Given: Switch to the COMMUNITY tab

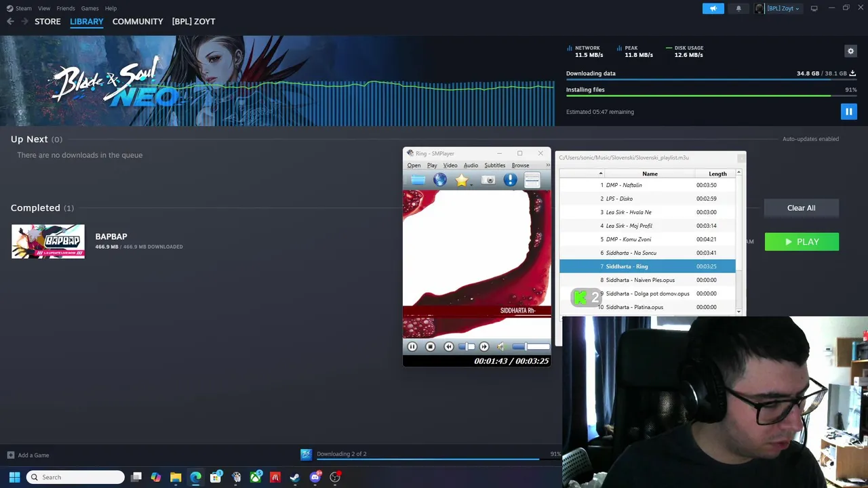Looking at the screenshot, I should tap(138, 22).
